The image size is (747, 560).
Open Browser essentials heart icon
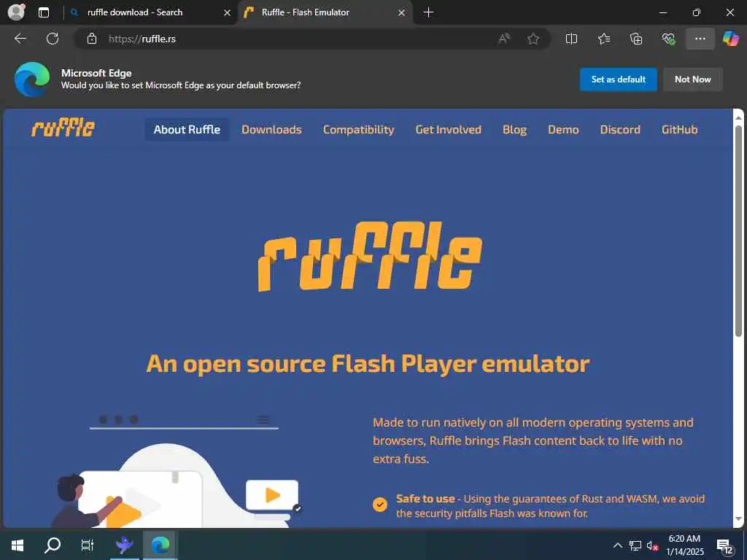click(668, 39)
